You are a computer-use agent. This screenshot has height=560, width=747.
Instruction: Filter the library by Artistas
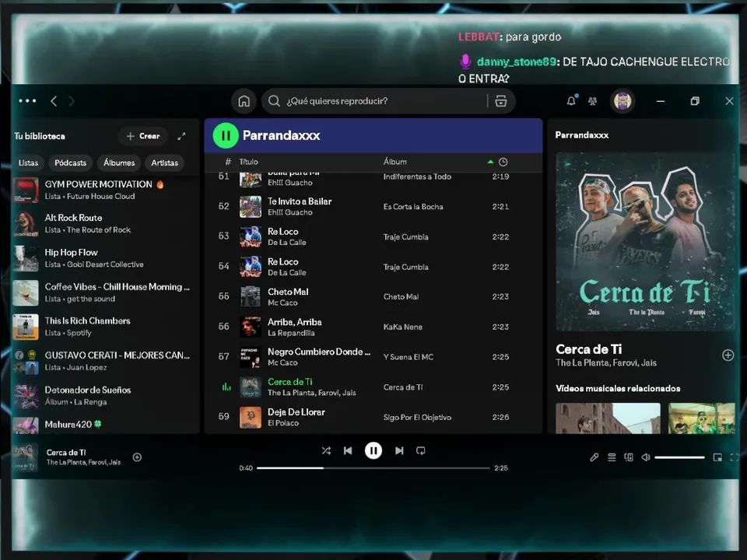click(164, 163)
